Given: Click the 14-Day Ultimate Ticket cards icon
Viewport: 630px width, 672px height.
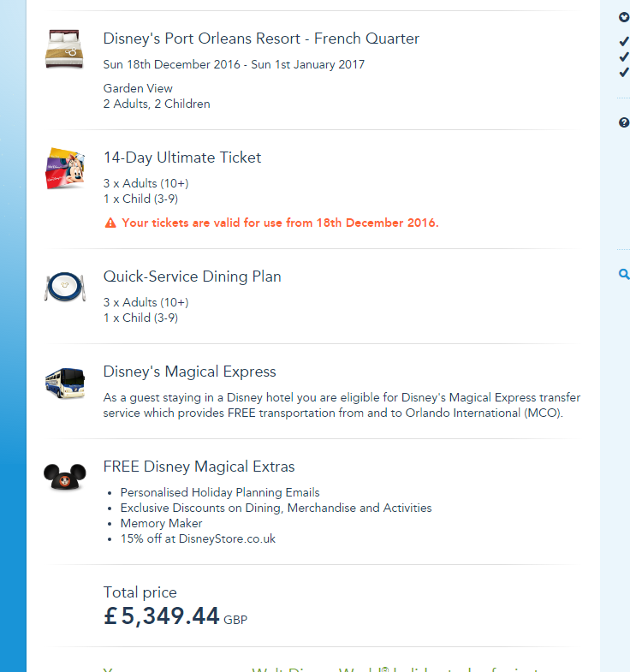Looking at the screenshot, I should coord(65,168).
